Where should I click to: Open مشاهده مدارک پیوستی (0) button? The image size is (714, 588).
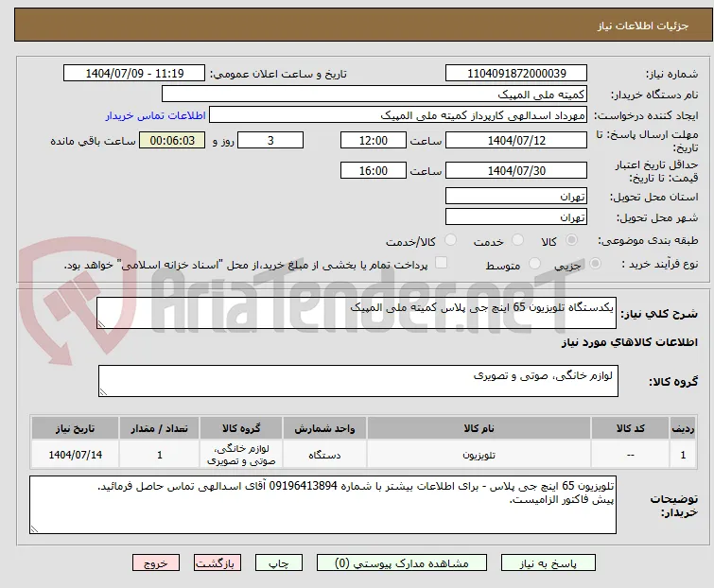(402, 563)
